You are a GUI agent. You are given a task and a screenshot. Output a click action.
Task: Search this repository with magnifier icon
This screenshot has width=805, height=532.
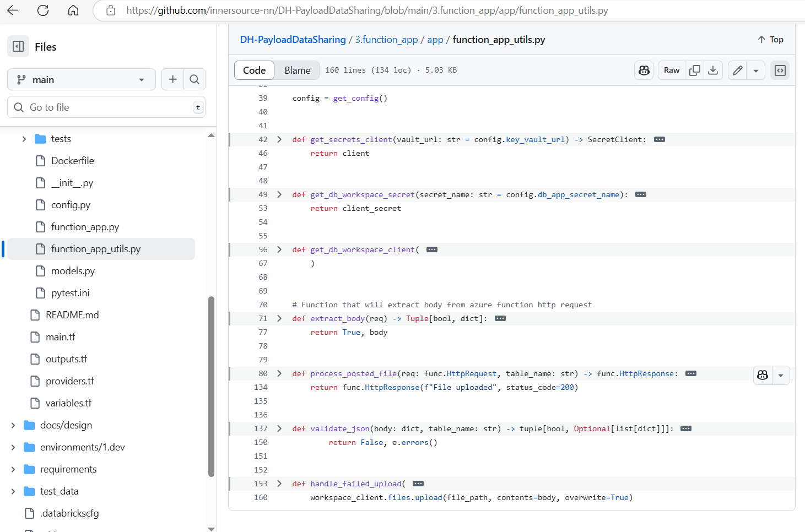[x=195, y=79]
